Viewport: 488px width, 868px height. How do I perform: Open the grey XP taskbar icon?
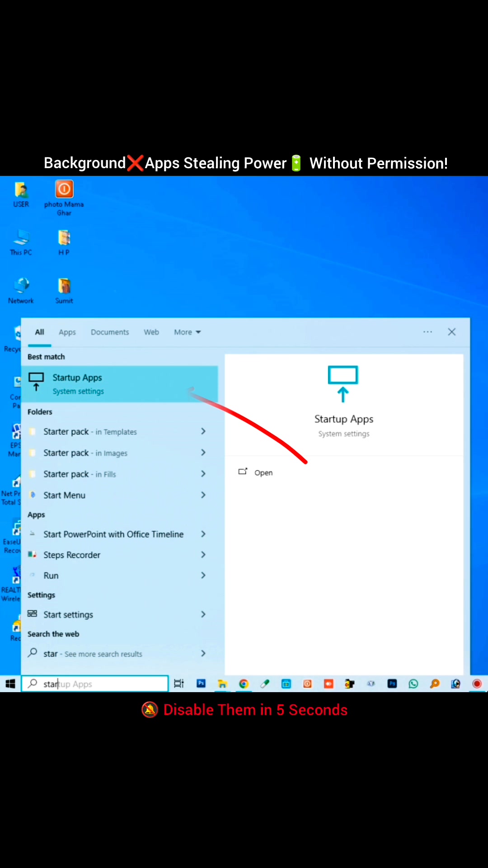click(x=371, y=684)
